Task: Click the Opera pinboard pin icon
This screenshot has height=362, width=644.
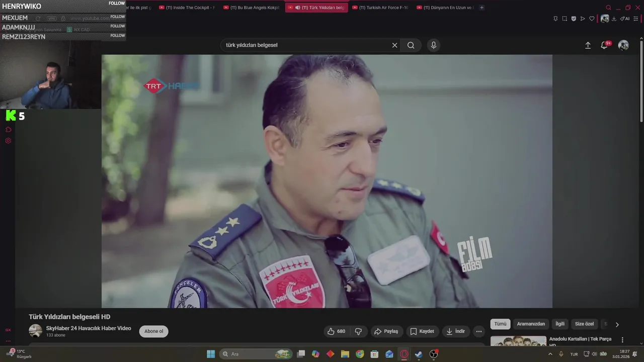Action: (x=555, y=19)
